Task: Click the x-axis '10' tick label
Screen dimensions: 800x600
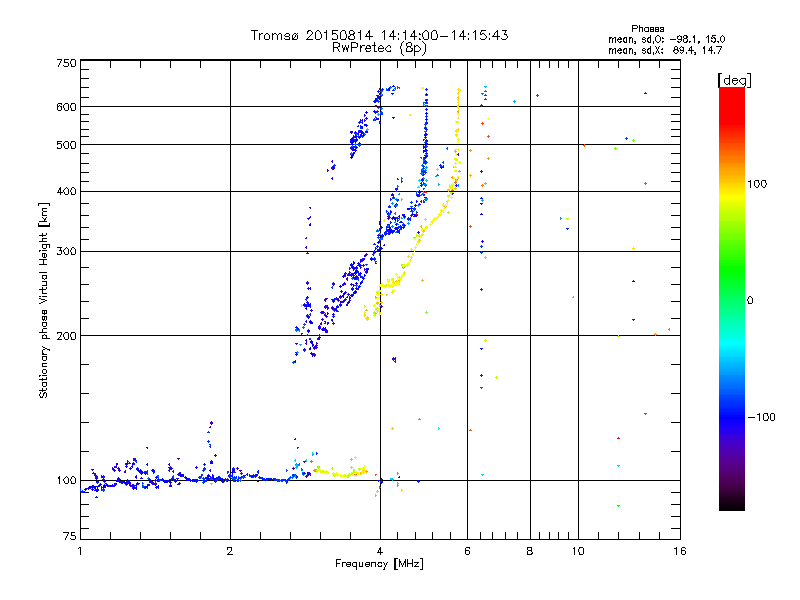Action: 578,551
